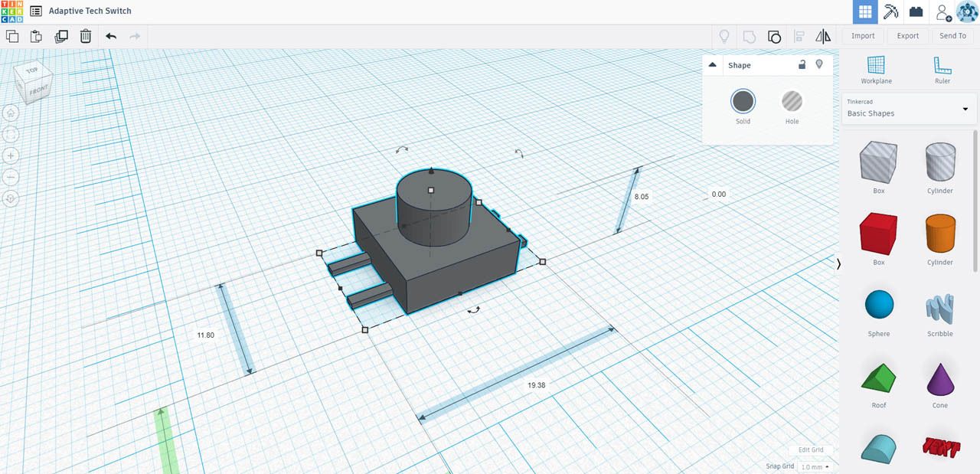Click the Group shapes icon

coord(774,36)
